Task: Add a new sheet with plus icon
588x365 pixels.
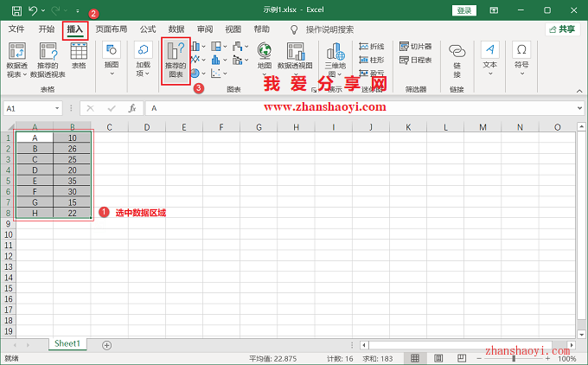Action: point(106,345)
